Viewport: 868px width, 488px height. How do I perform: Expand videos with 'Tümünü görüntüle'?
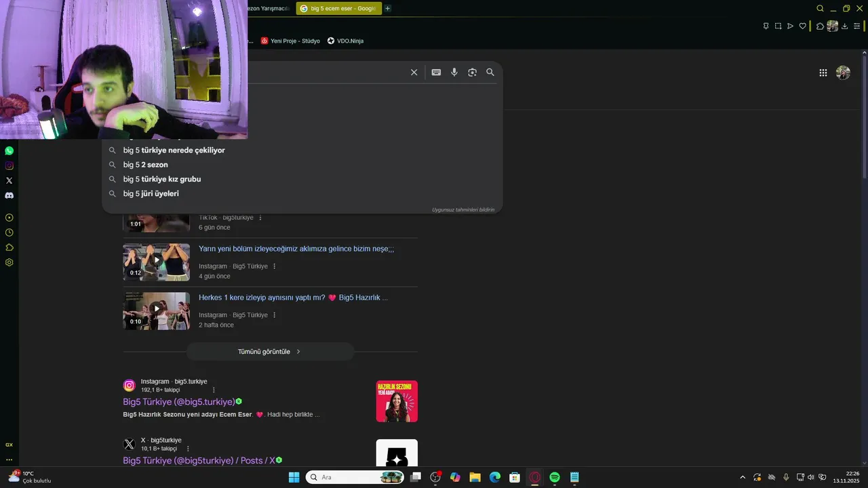[x=270, y=352]
